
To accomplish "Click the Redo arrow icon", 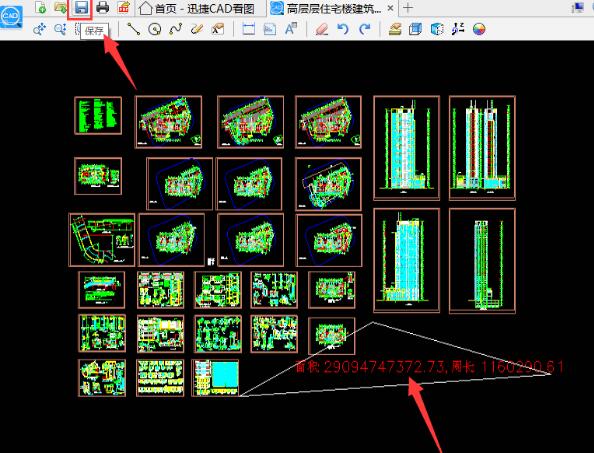I will click(x=364, y=29).
